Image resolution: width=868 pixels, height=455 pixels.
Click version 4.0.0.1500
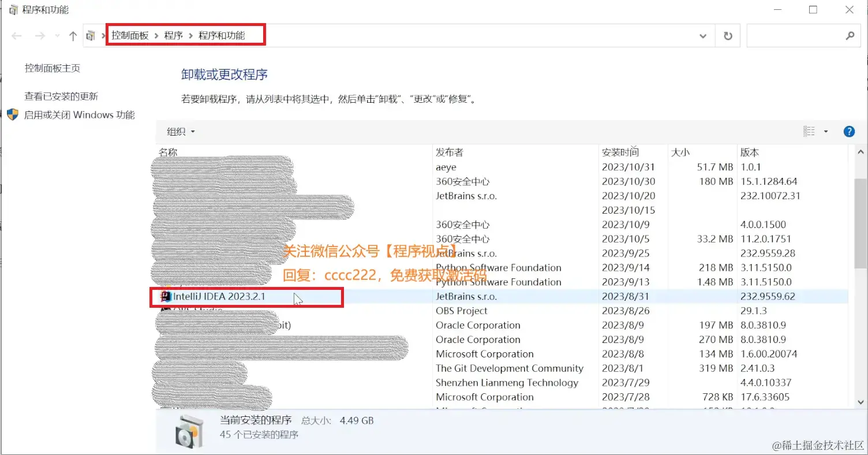click(x=764, y=225)
